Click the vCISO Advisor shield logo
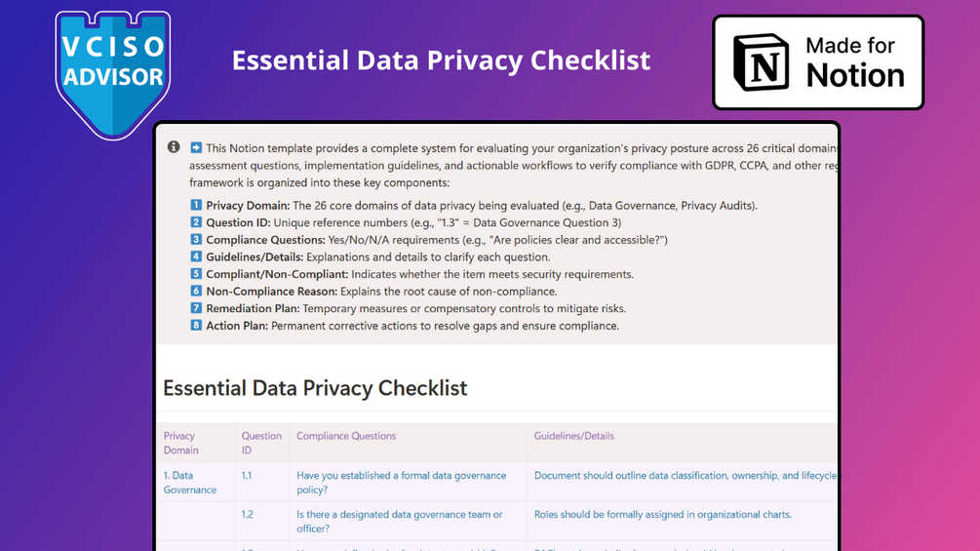 [113, 73]
